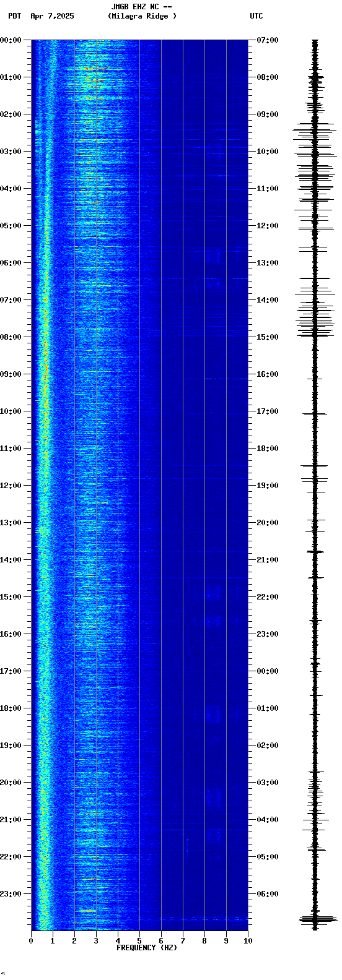342x980 pixels.
Task: Select the '(Milagra Ridge )' location label
Action: (142, 16)
